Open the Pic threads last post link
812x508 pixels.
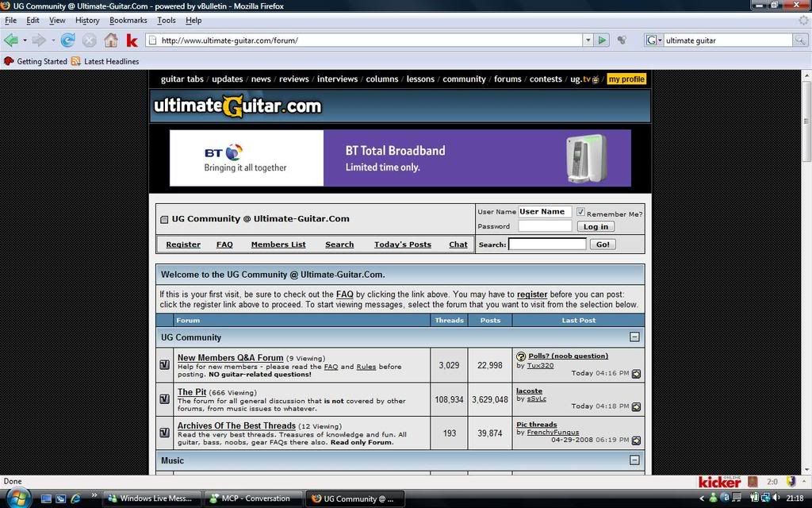[536, 424]
